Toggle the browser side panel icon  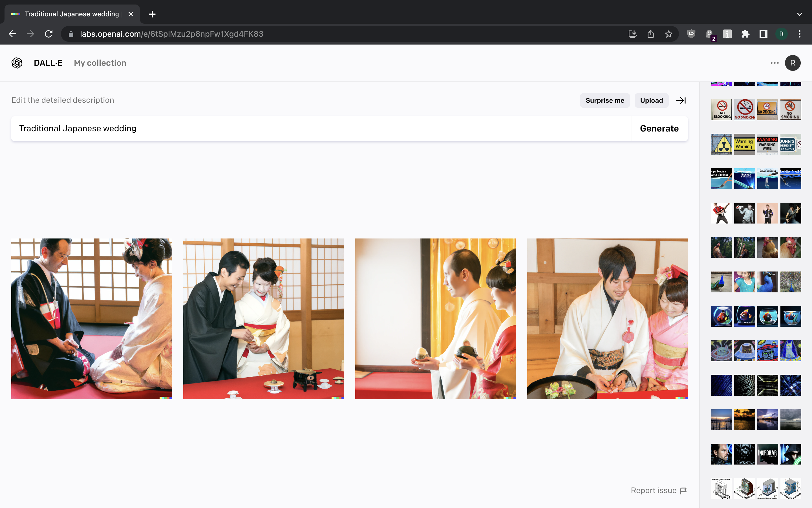[764, 34]
